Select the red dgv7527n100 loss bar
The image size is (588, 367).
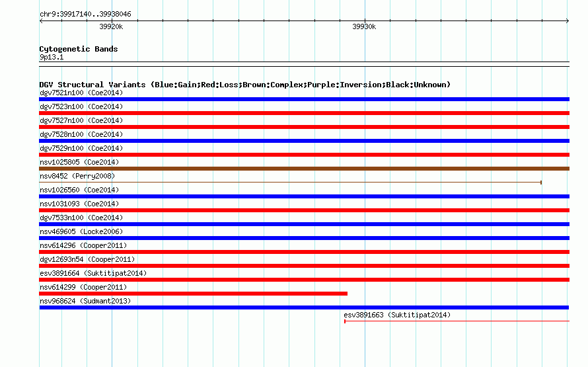(x=304, y=127)
